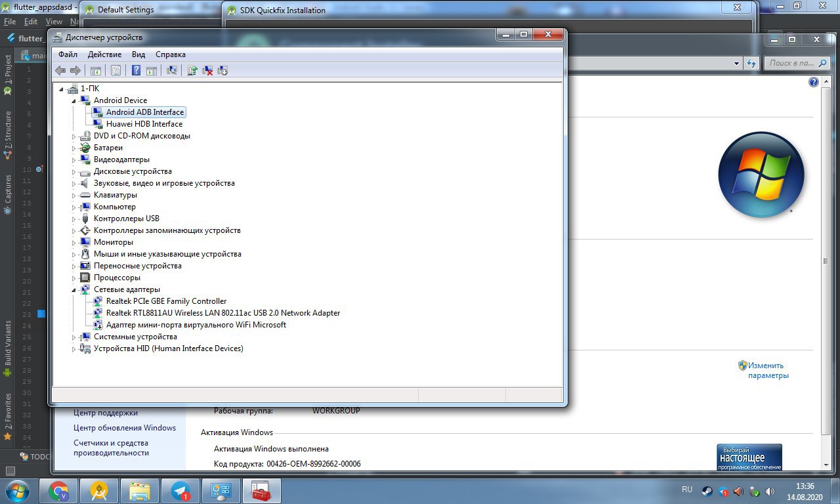
Task: Open the Captures side tab
Action: pyautogui.click(x=7, y=194)
